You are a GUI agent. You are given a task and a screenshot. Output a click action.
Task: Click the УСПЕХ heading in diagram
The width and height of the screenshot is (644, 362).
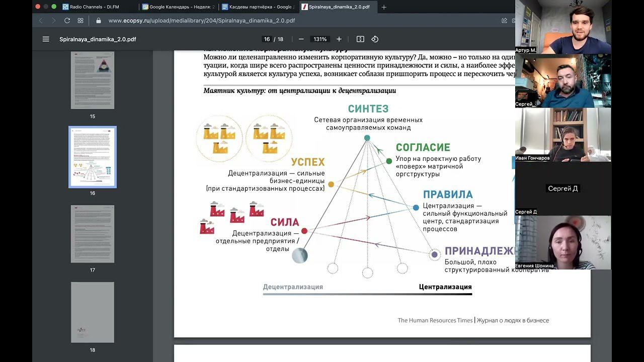[x=308, y=162]
